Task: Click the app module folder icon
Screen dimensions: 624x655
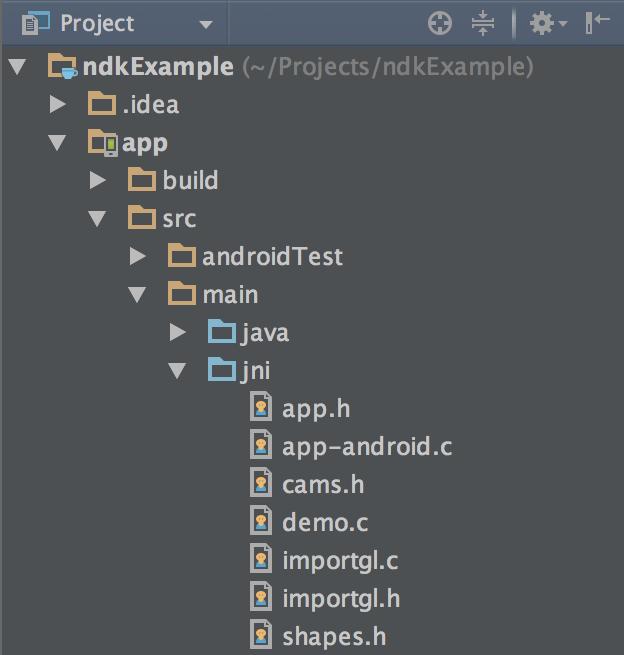Action: point(103,143)
